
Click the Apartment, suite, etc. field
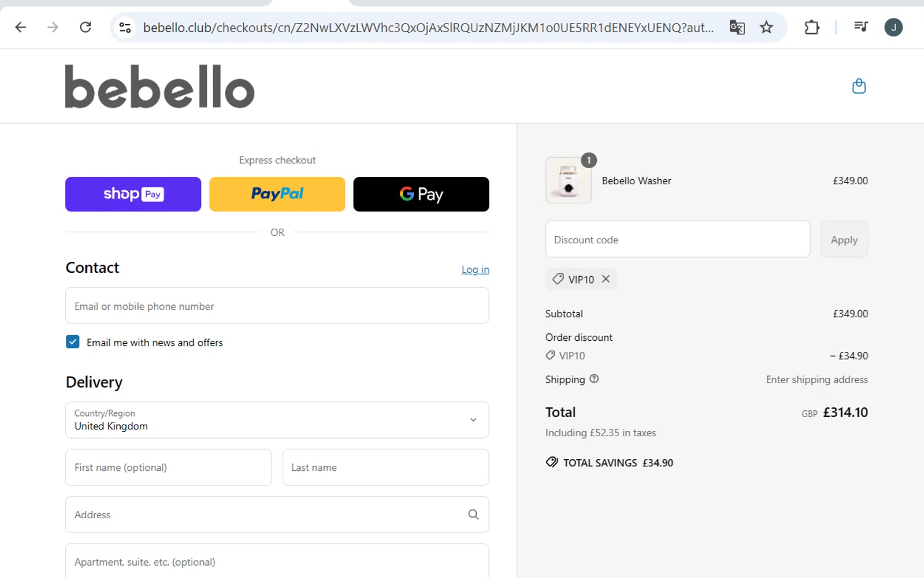click(277, 561)
